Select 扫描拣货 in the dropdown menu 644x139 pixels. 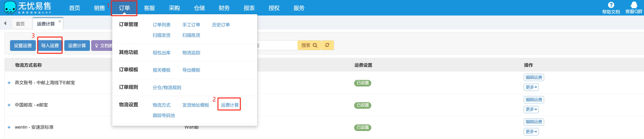click(191, 35)
